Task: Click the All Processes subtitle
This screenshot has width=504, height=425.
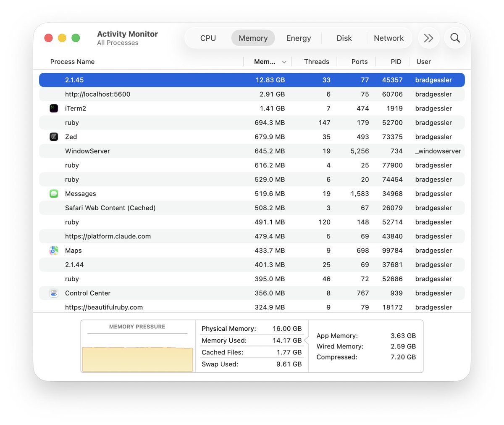Action: coord(118,43)
